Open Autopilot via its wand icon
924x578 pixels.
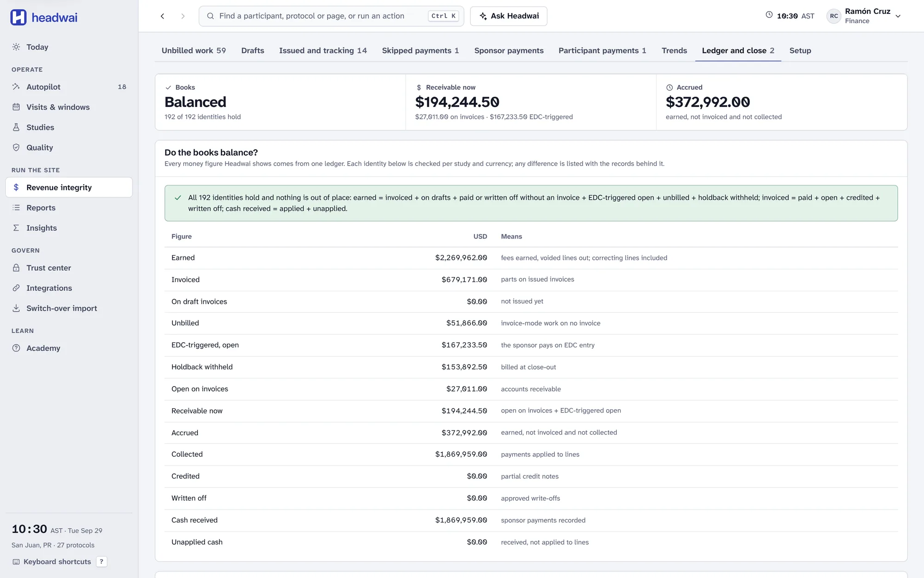point(16,87)
